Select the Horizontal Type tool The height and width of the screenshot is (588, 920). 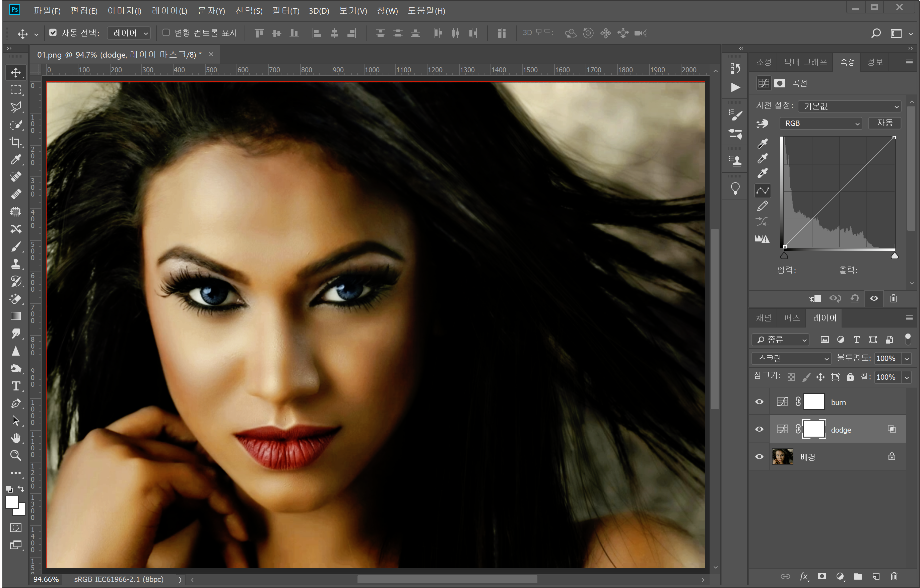pos(16,386)
